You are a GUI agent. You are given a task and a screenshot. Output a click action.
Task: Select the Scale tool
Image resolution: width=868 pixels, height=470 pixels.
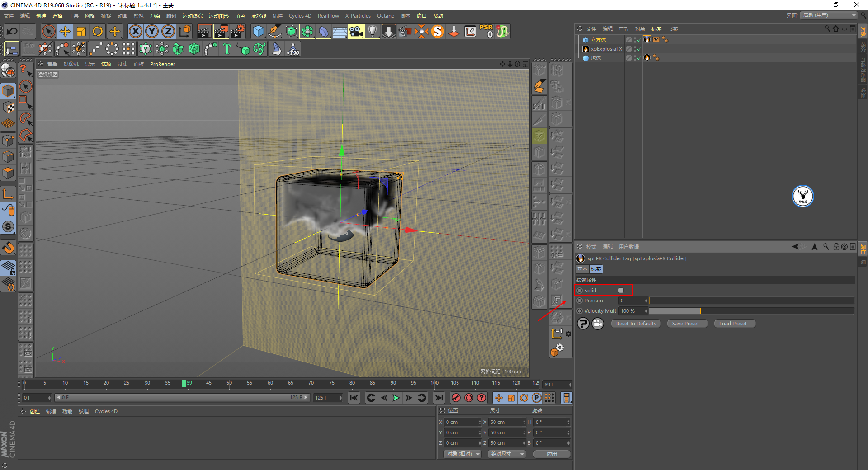(x=81, y=31)
